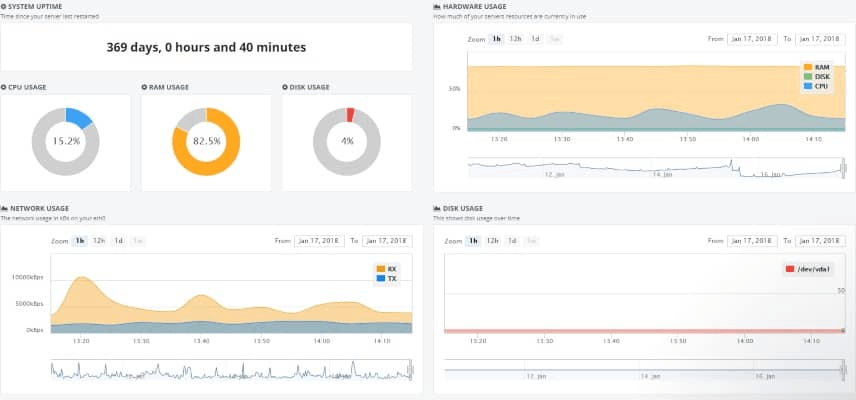Viewport: 856px width, 400px height.
Task: Toggle the CPU series in Hardware Usage legend
Action: 816,86
